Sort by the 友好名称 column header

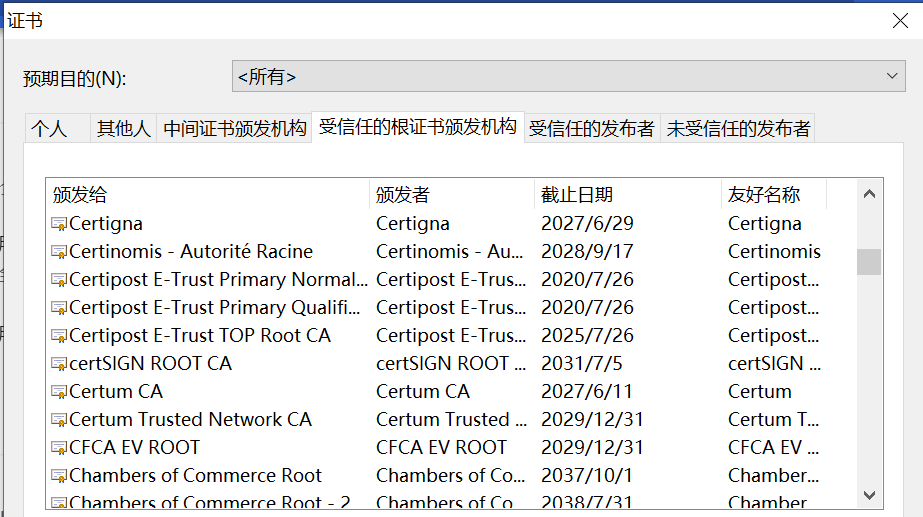pyautogui.click(x=773, y=194)
